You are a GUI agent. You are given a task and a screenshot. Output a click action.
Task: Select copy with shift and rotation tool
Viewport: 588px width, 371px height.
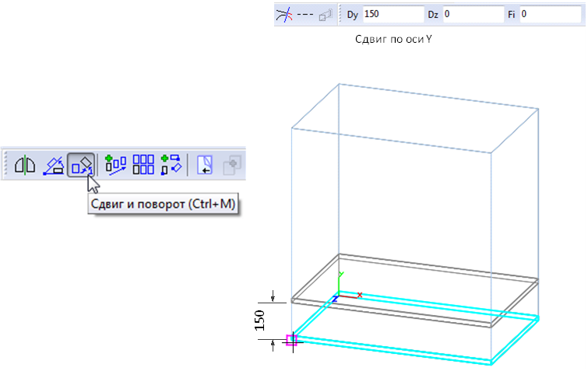(171, 165)
